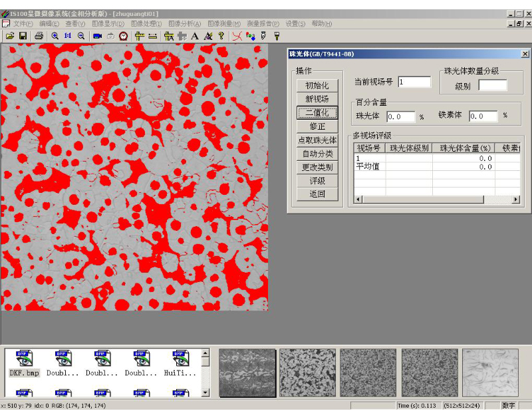Screen dimensions: 532x419
Task: Select the DKF.bmp file icon
Action: 24,363
